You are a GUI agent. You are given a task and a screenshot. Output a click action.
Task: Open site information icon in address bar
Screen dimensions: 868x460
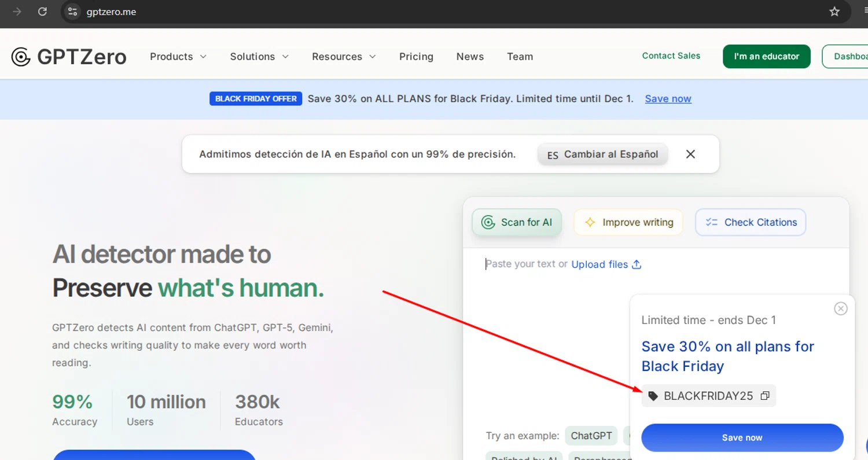click(x=72, y=12)
